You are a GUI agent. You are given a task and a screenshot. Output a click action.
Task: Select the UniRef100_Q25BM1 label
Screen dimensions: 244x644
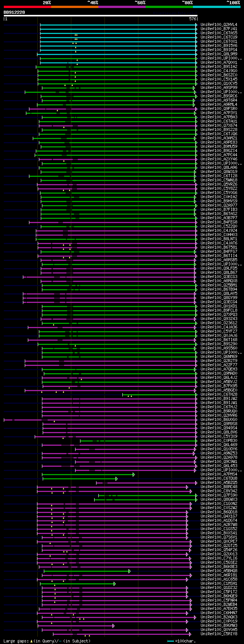219,285
